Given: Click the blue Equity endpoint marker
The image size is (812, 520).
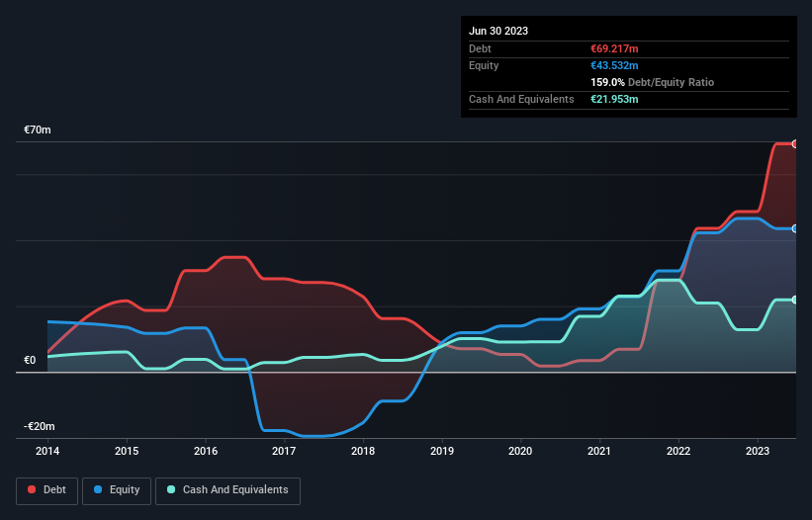Looking at the screenshot, I should tap(795, 228).
